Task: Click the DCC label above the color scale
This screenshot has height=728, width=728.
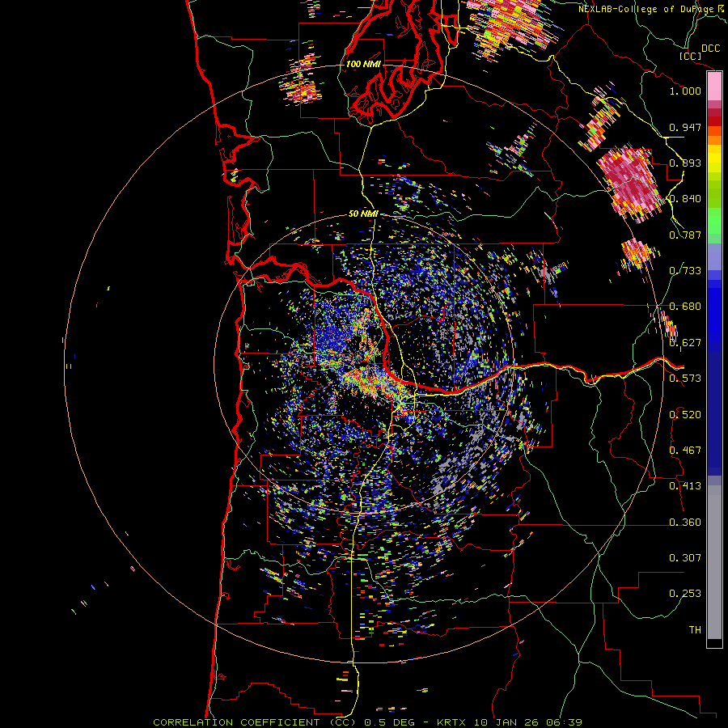Action: [710, 49]
